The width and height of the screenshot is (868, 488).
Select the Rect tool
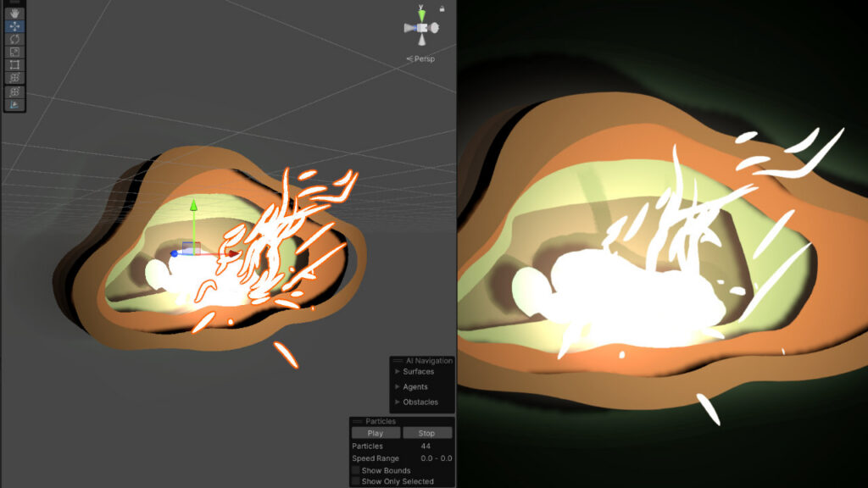(14, 64)
